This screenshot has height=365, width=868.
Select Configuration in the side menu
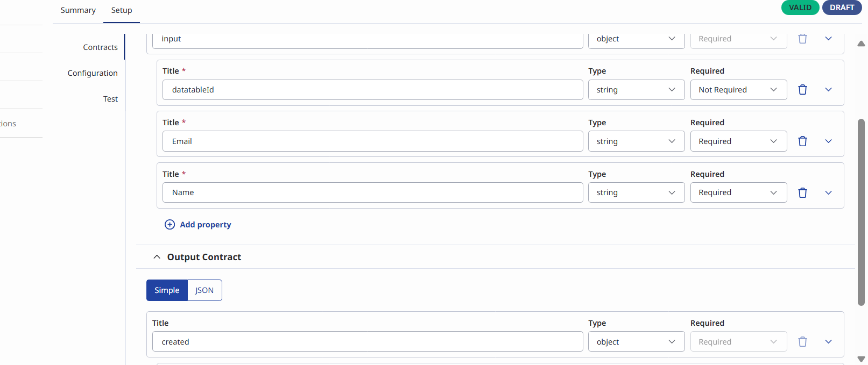pos(93,73)
